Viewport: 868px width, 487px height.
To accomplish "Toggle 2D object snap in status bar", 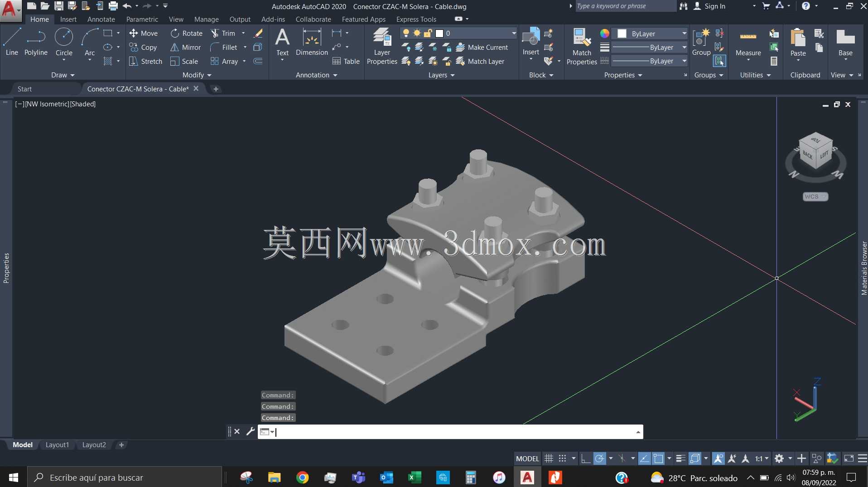I will click(x=658, y=458).
